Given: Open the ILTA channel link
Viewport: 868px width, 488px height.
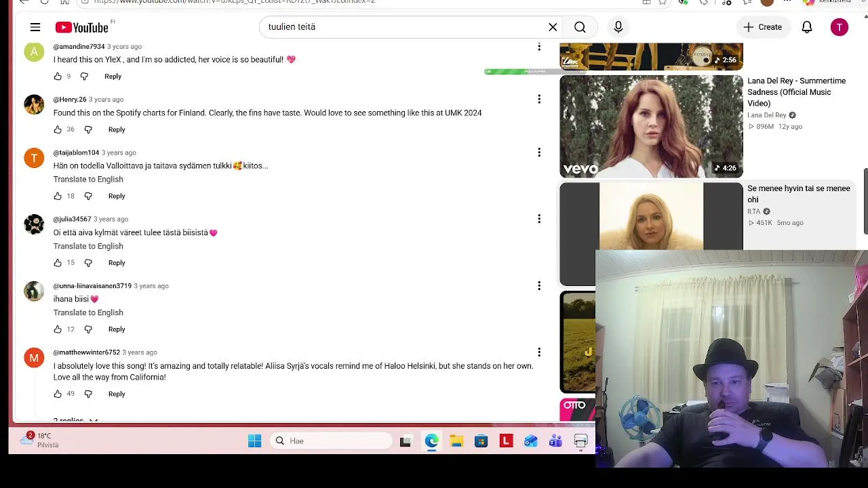Looking at the screenshot, I should [754, 211].
